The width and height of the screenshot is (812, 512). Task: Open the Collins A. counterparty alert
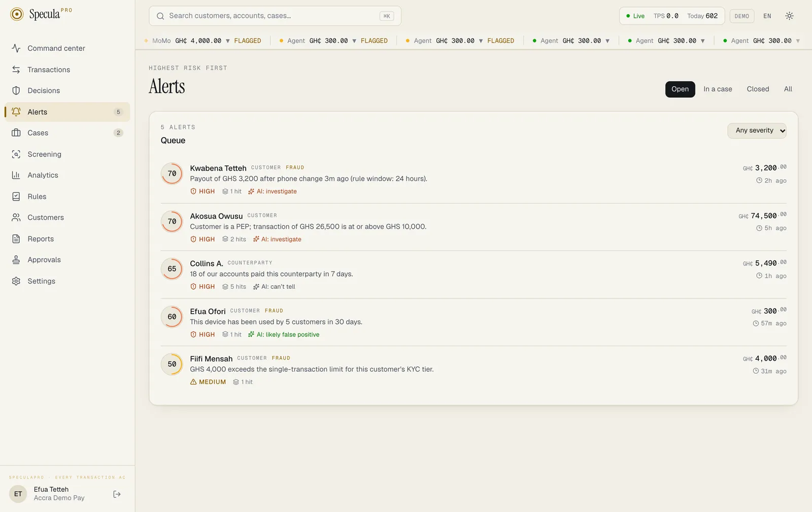[x=473, y=275]
